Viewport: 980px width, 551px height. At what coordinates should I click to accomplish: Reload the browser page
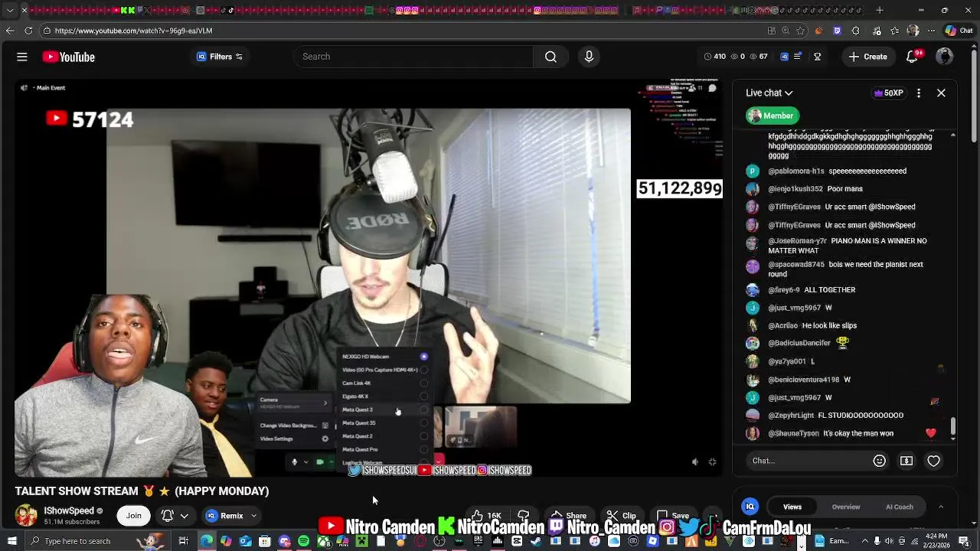28,31
